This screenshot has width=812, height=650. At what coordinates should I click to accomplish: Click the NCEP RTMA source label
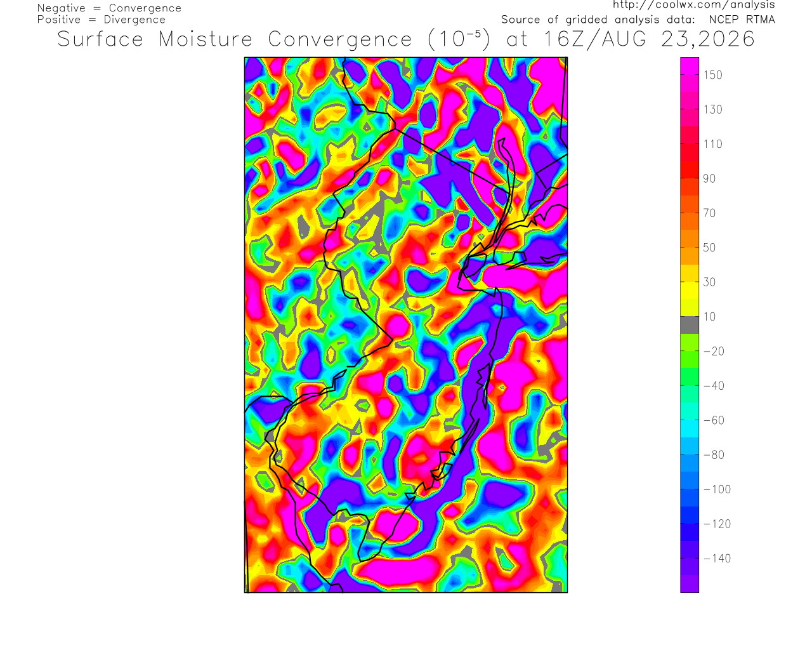(742, 20)
